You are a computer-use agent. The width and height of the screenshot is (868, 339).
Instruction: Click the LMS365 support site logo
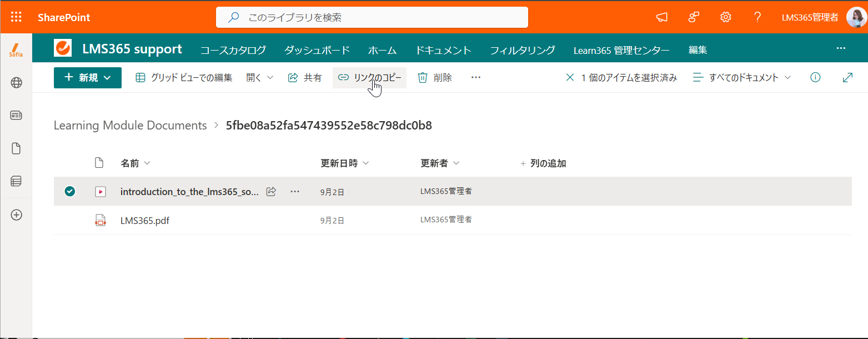(63, 48)
